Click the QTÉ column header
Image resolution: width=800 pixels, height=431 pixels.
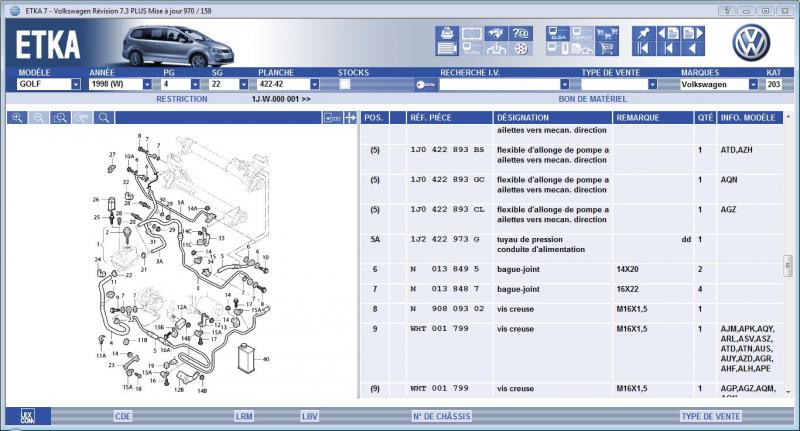[x=705, y=118]
